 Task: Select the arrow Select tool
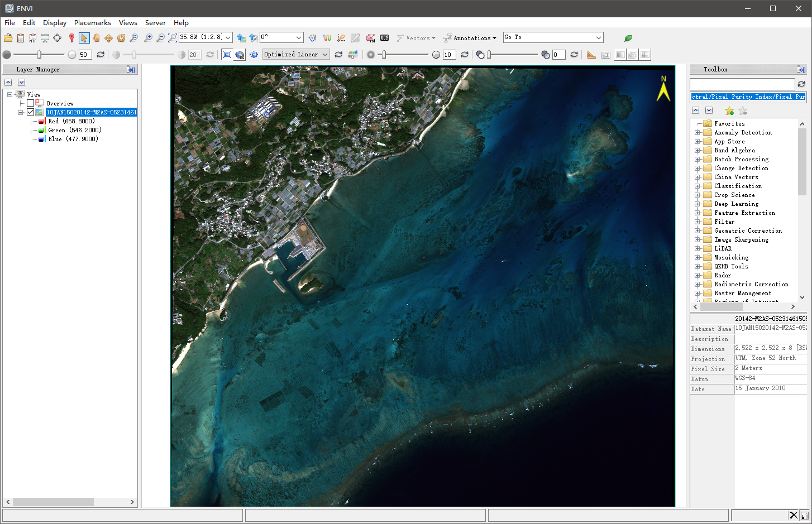coord(84,38)
